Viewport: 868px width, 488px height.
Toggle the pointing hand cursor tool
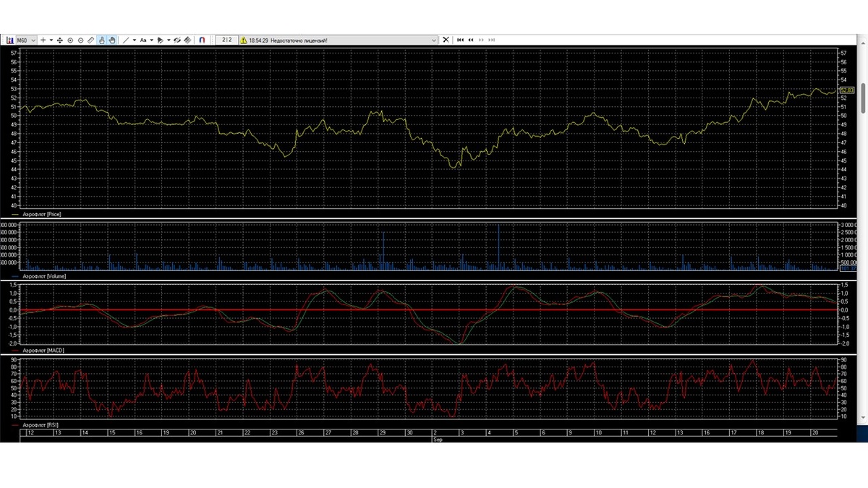102,40
